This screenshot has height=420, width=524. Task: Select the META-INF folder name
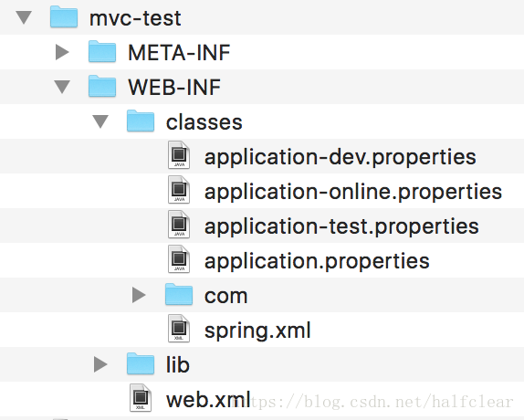(x=179, y=53)
